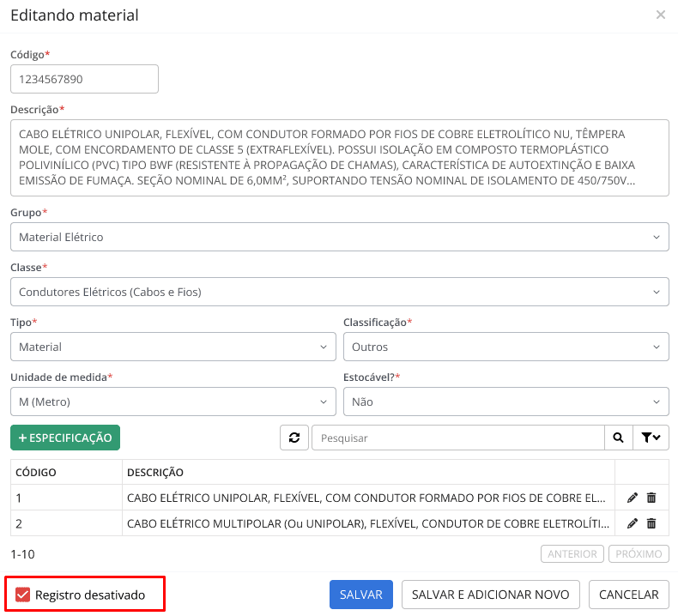This screenshot has height=616, width=678.
Task: Click into the Código input field
Action: [x=84, y=79]
